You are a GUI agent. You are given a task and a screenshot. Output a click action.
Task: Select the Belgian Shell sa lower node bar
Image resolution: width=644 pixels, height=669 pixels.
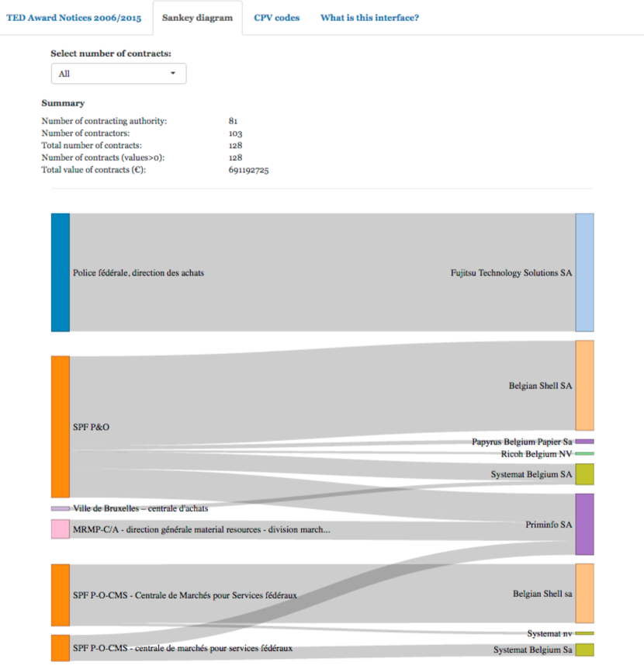[585, 594]
